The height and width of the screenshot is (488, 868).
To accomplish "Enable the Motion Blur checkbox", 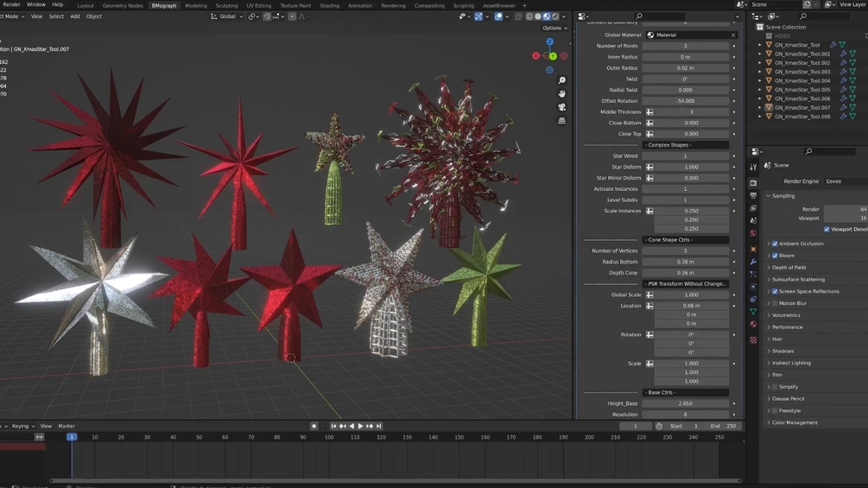I will pyautogui.click(x=775, y=303).
